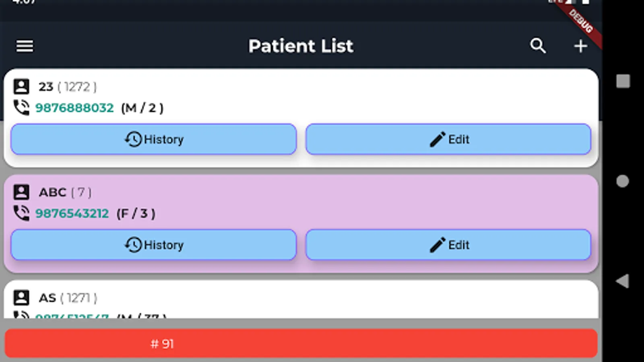Open History for patient 23
The image size is (644, 362).
153,139
